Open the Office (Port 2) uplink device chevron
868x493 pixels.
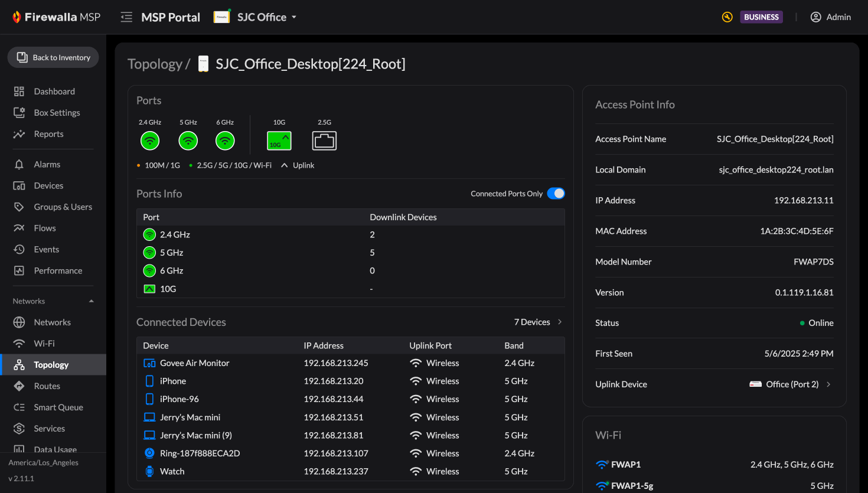tap(829, 384)
